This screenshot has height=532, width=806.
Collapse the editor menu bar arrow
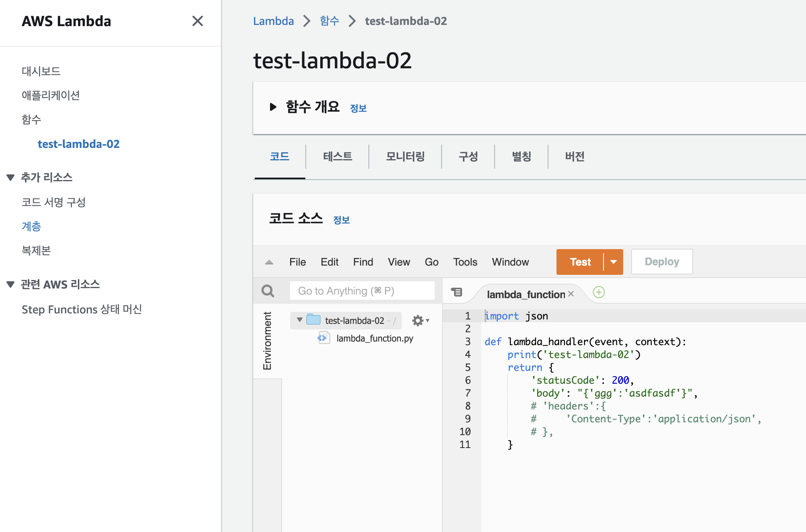[269, 262]
